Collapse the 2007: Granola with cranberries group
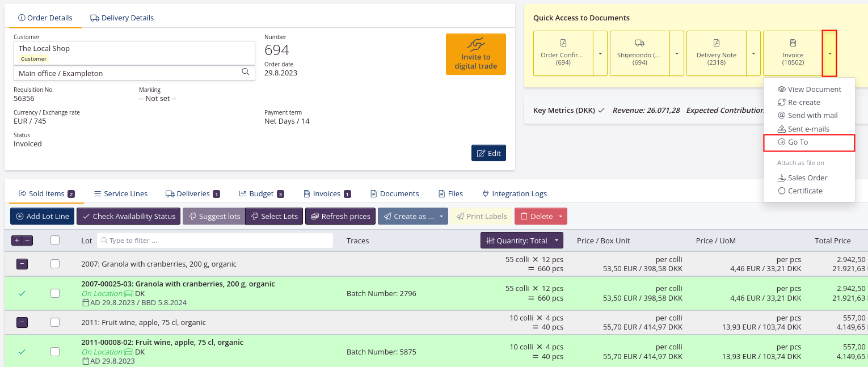The width and height of the screenshot is (868, 367). (22, 264)
